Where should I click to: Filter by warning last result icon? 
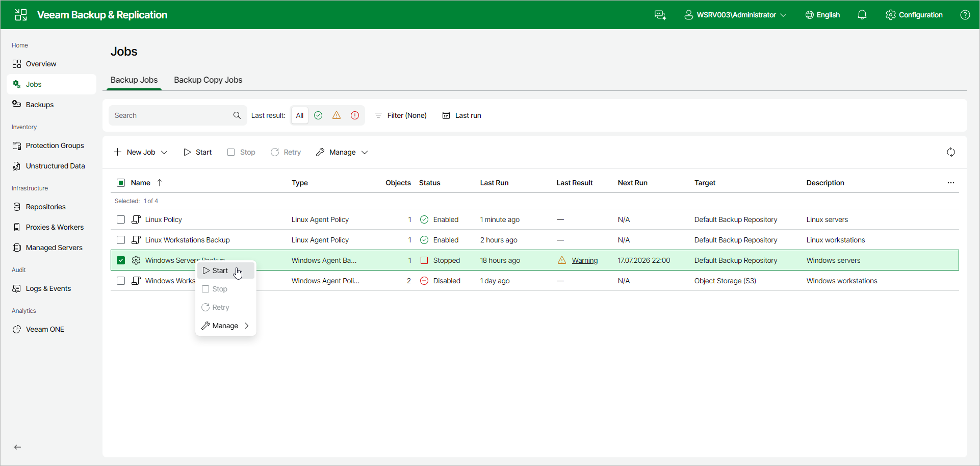(x=337, y=115)
